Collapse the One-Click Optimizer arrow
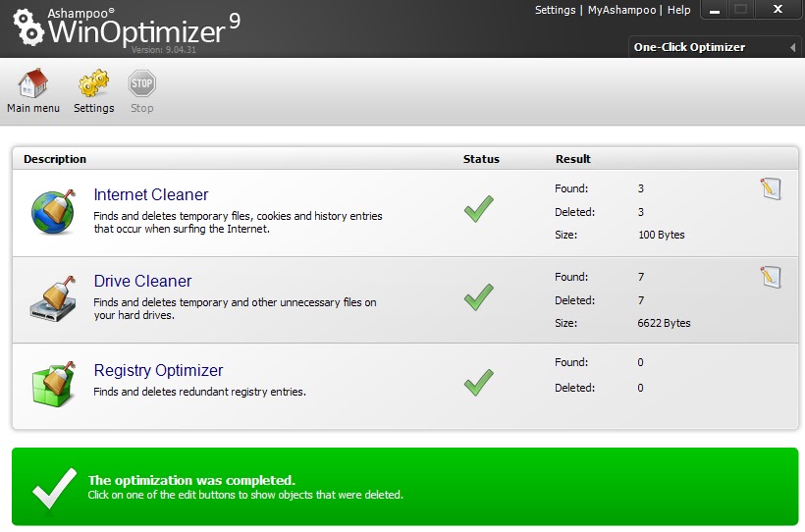 click(x=792, y=47)
